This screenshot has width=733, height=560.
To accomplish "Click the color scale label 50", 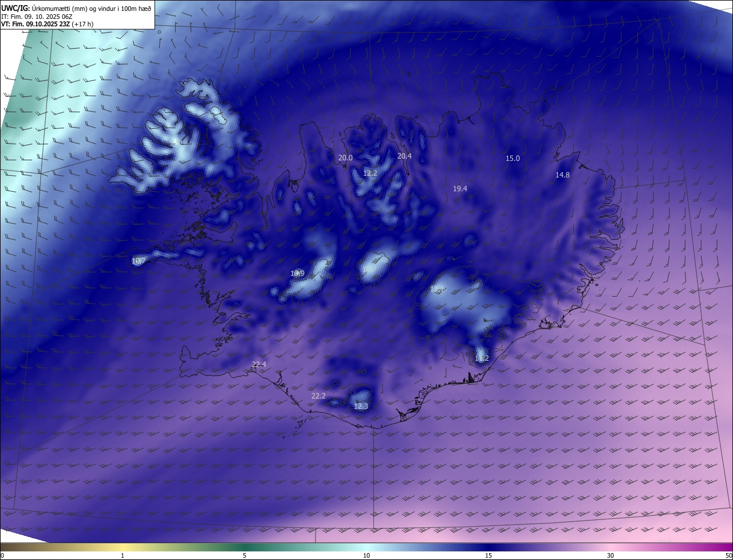I will (x=728, y=555).
